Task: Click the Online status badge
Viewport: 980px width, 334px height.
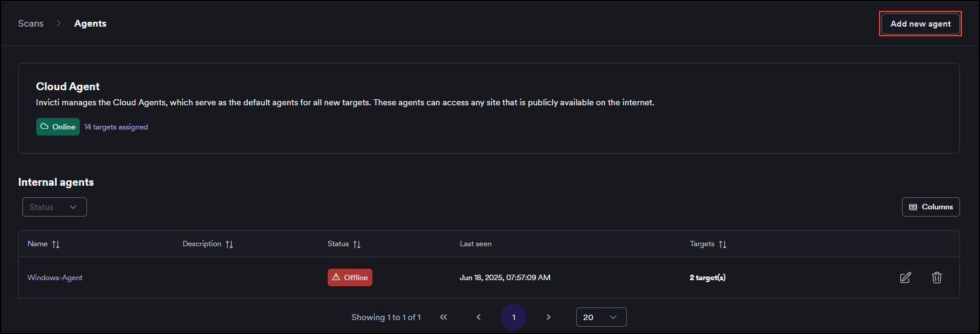Action: (58, 127)
